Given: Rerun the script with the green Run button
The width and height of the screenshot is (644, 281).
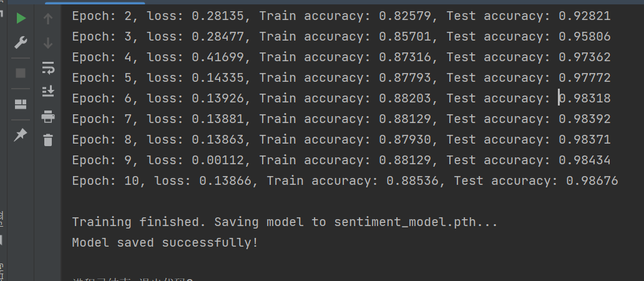Looking at the screenshot, I should tap(21, 19).
